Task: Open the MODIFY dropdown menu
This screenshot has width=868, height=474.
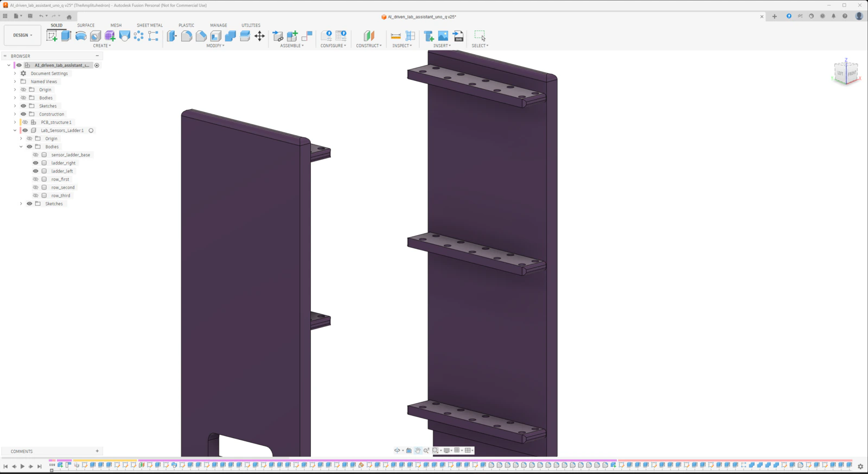Action: [x=215, y=46]
